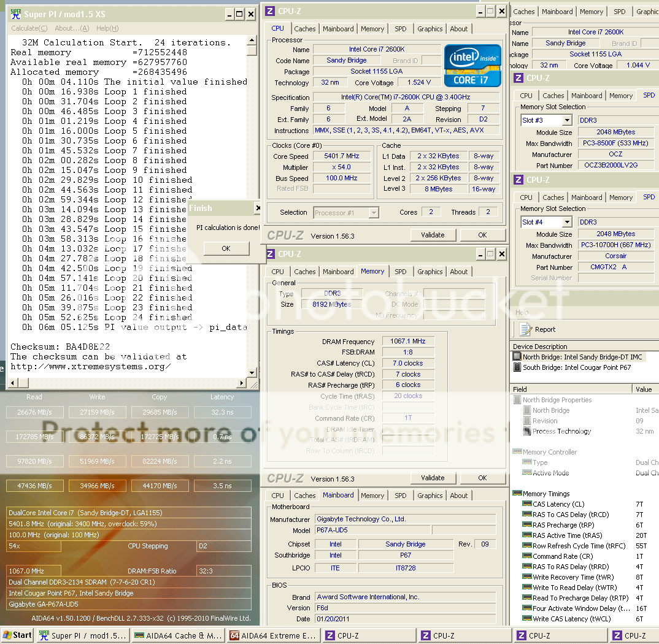Open the Slot #3 memory slot dropdown
The height and width of the screenshot is (644, 659).
click(x=568, y=121)
